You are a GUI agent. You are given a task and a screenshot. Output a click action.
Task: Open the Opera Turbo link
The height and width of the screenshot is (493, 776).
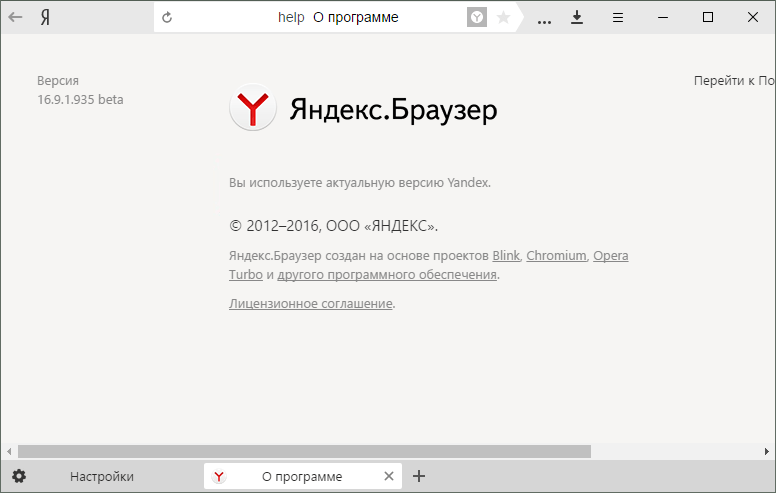[611, 255]
